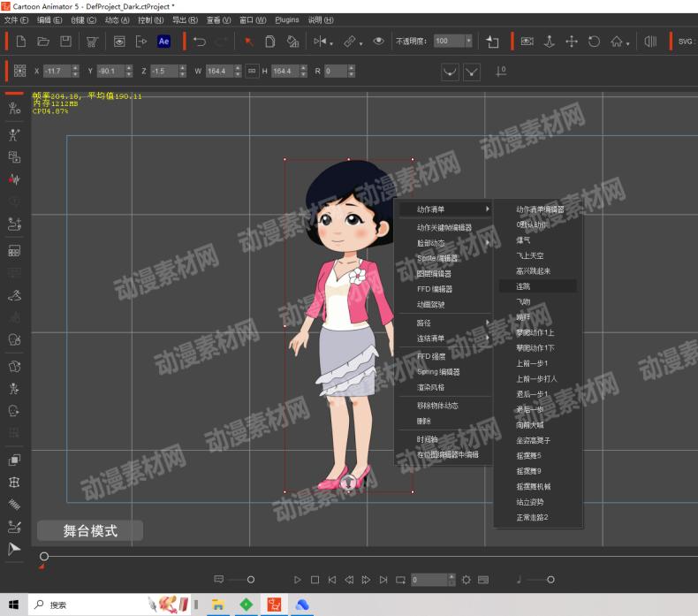Undo the last action with the curved arrow
698x616 pixels.
[x=200, y=42]
